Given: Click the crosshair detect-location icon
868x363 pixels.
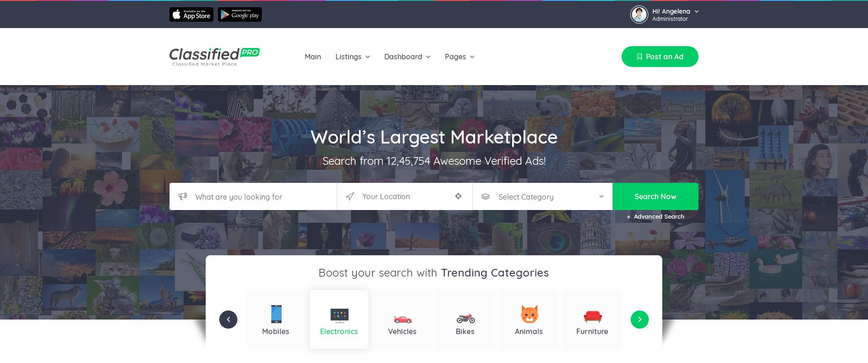Looking at the screenshot, I should click(x=458, y=196).
